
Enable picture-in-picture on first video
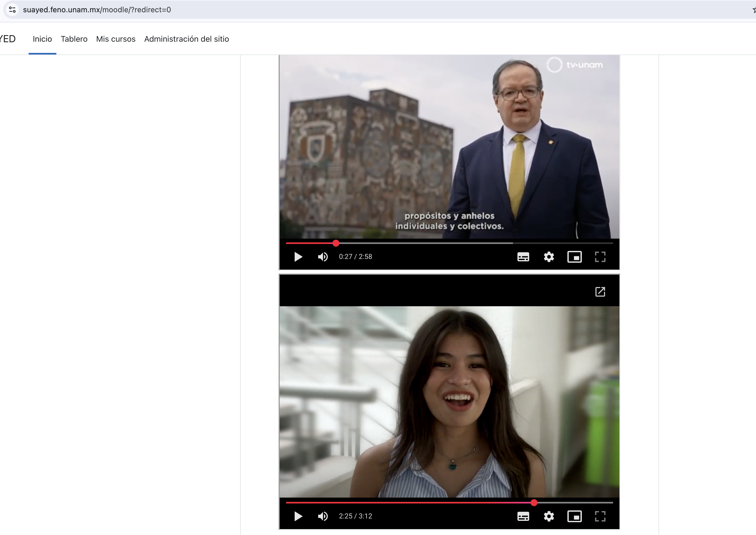tap(574, 257)
